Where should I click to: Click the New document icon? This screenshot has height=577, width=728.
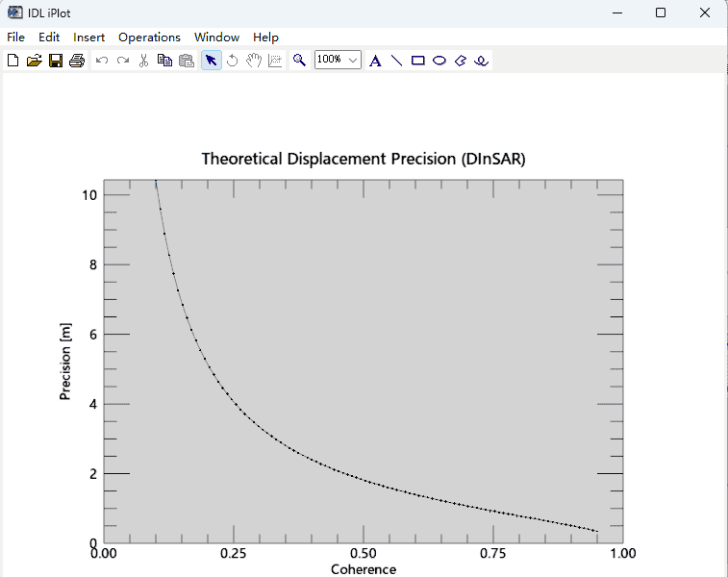click(13, 61)
